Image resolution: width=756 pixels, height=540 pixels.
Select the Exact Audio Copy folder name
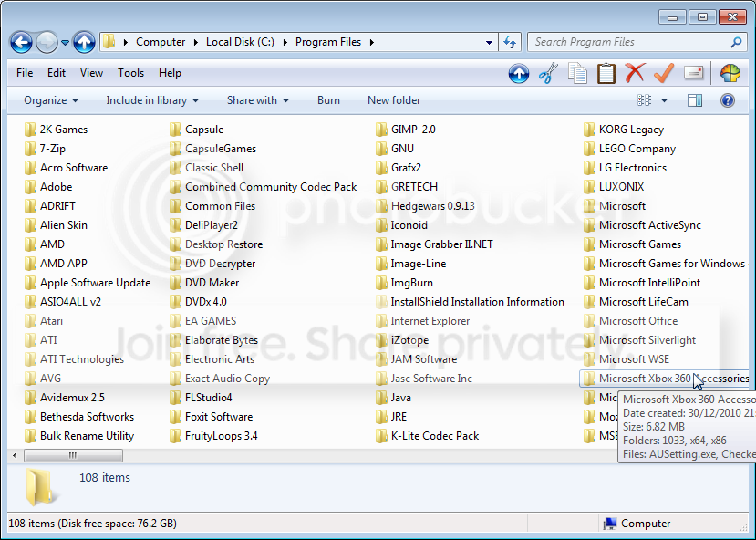point(228,379)
